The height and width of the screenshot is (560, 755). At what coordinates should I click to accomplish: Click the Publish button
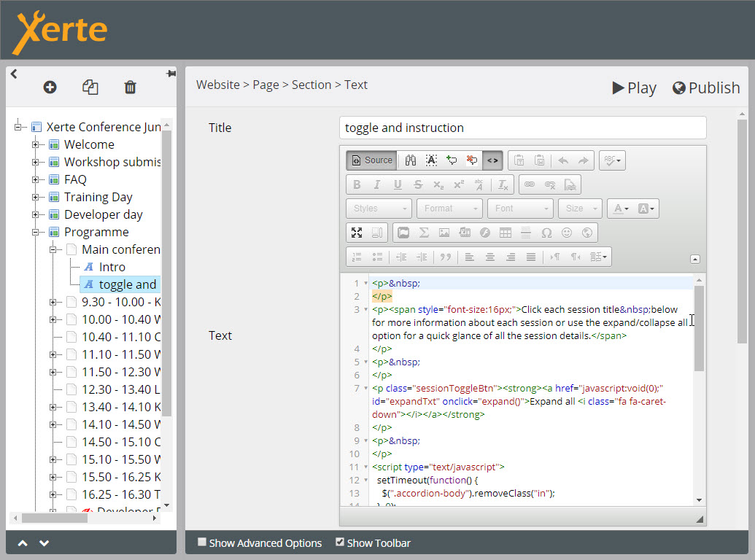click(x=706, y=88)
